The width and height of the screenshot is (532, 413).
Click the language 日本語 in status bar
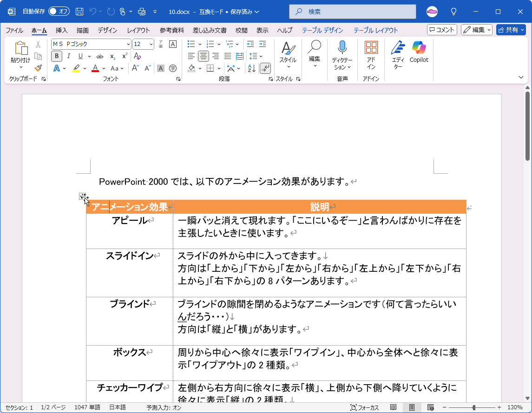[x=118, y=407]
